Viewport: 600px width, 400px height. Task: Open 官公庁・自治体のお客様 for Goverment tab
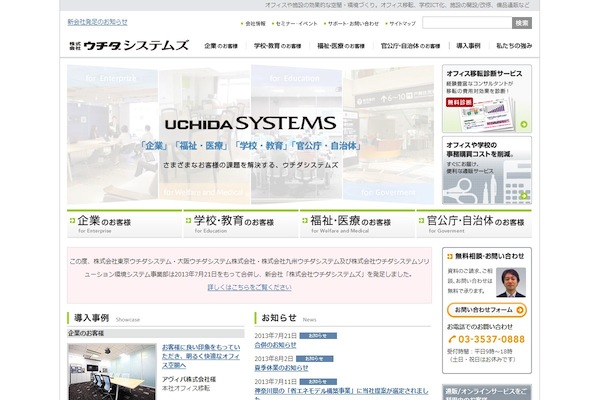click(x=474, y=224)
